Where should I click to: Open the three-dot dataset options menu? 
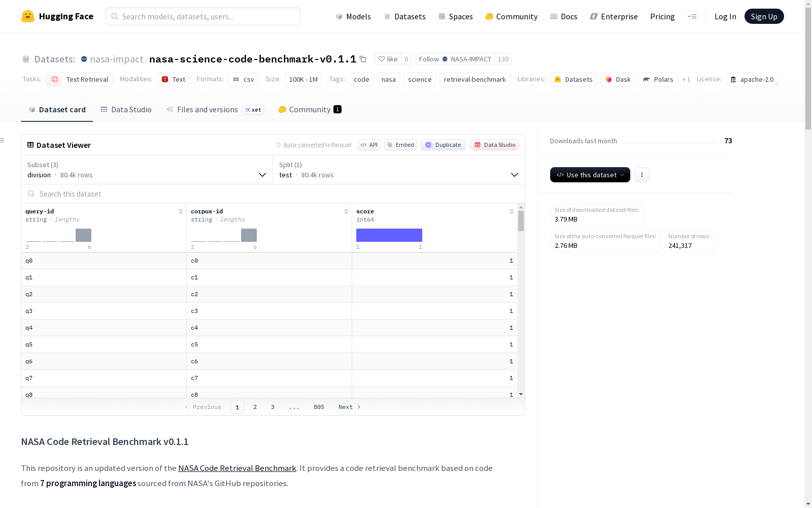(642, 175)
